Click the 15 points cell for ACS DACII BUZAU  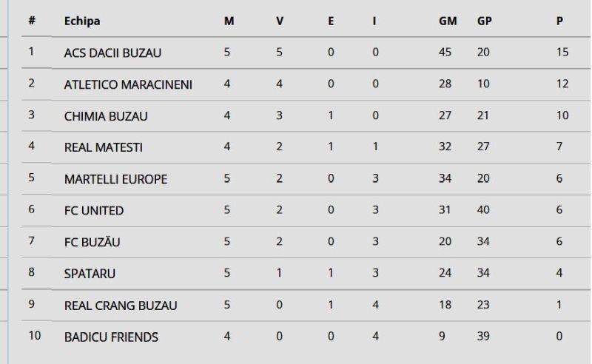[x=562, y=53]
